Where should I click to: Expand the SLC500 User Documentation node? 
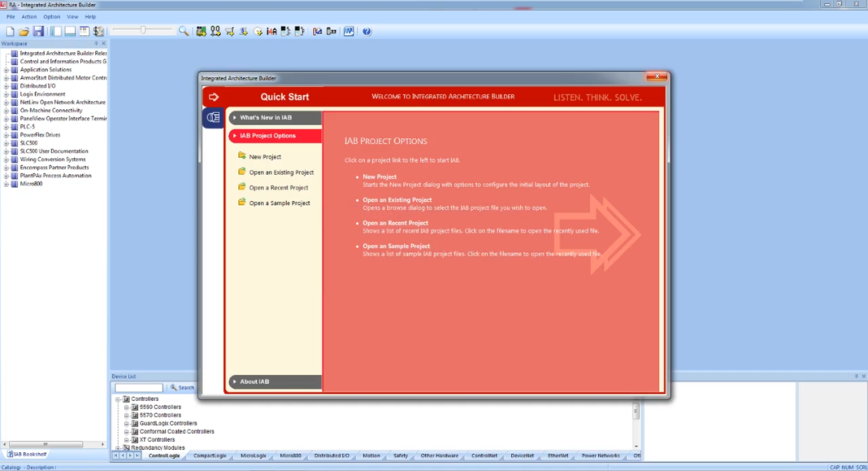[x=7, y=151]
